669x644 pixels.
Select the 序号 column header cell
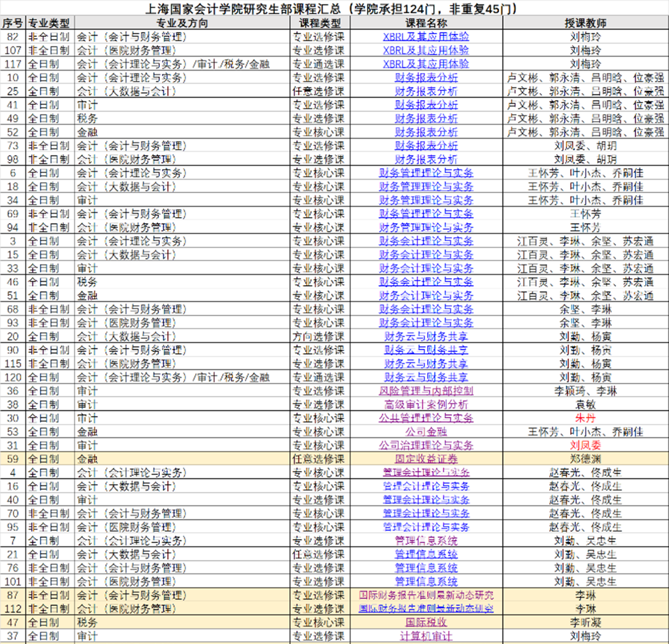tap(13, 23)
